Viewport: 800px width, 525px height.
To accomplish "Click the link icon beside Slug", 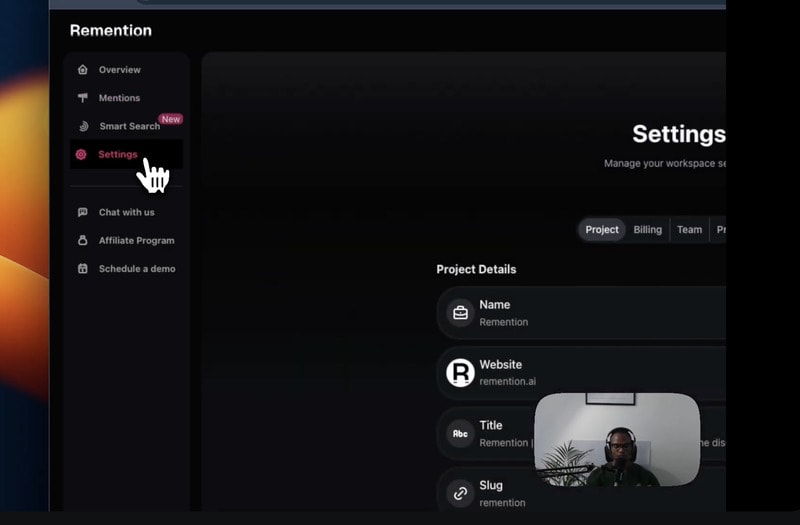I will coord(460,493).
